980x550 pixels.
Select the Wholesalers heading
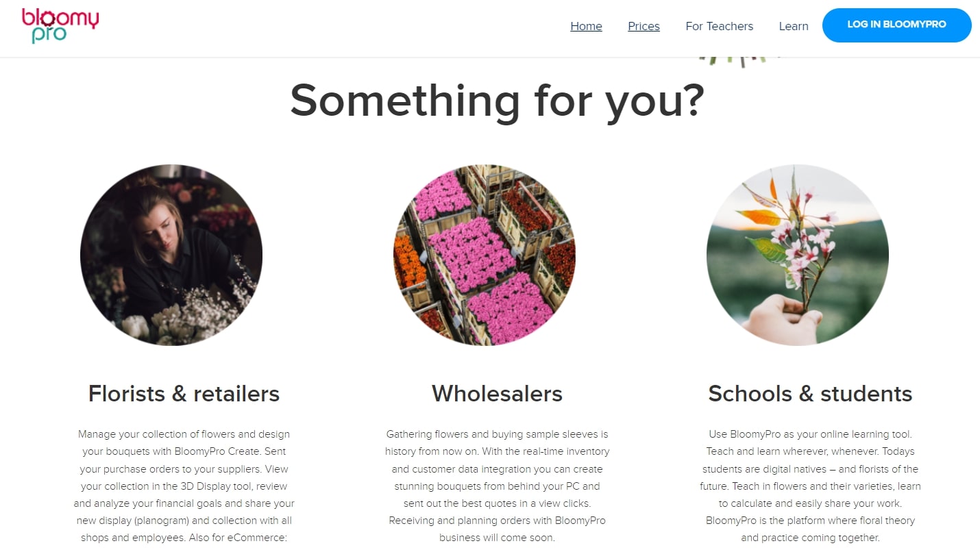[x=497, y=394]
